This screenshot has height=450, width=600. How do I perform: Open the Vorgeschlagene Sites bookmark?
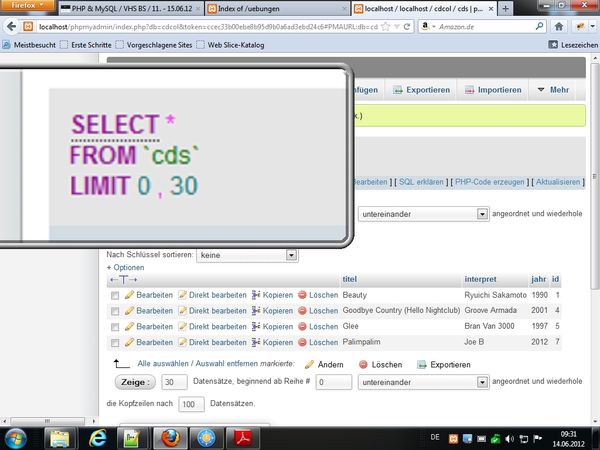(154, 45)
